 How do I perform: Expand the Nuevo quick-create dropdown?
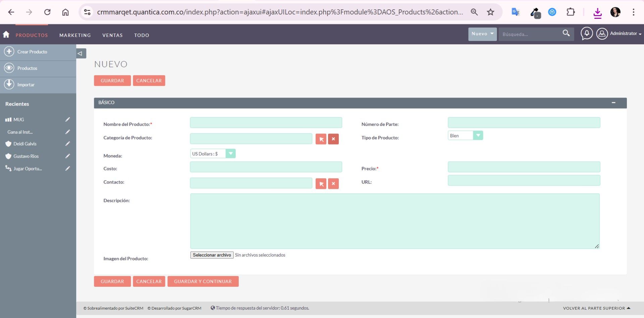click(x=482, y=34)
